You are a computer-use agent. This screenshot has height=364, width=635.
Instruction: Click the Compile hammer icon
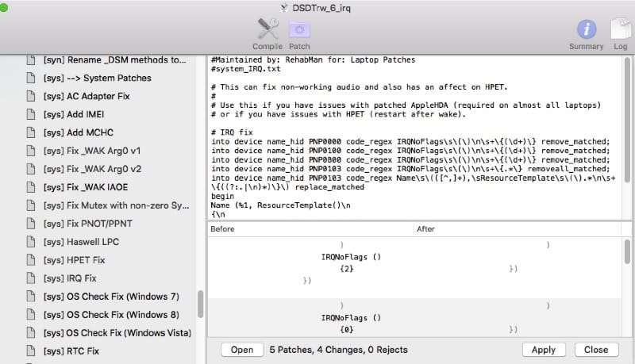click(267, 30)
